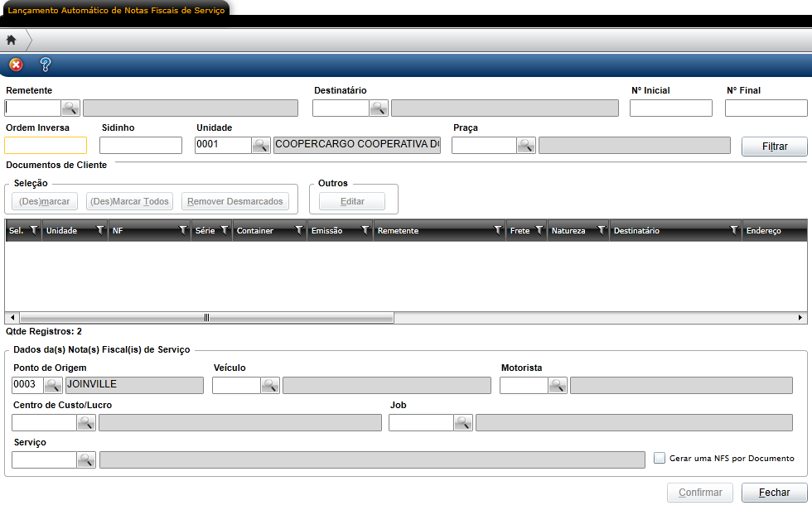812x505 pixels.
Task: Open Ponto de Origem lookup magnifier
Action: (x=53, y=385)
